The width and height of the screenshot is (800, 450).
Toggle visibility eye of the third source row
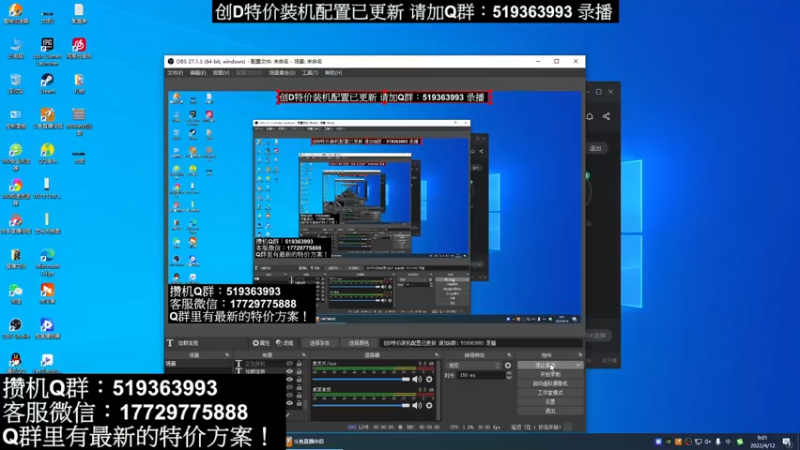click(289, 380)
